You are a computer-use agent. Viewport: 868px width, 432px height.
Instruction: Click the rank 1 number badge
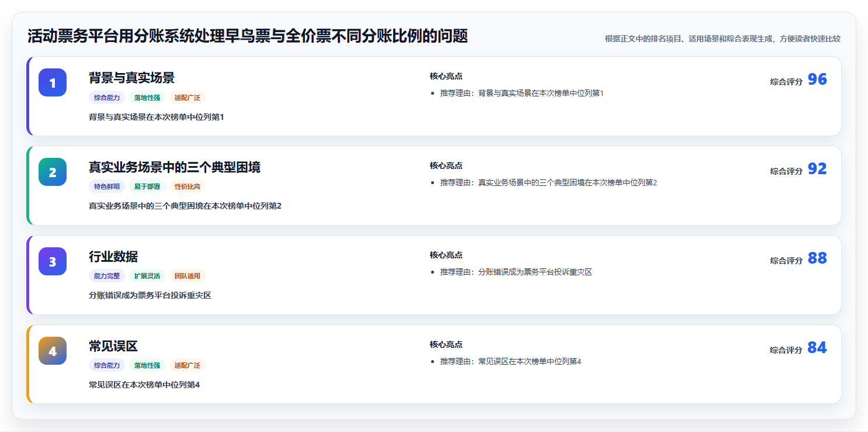coord(53,82)
